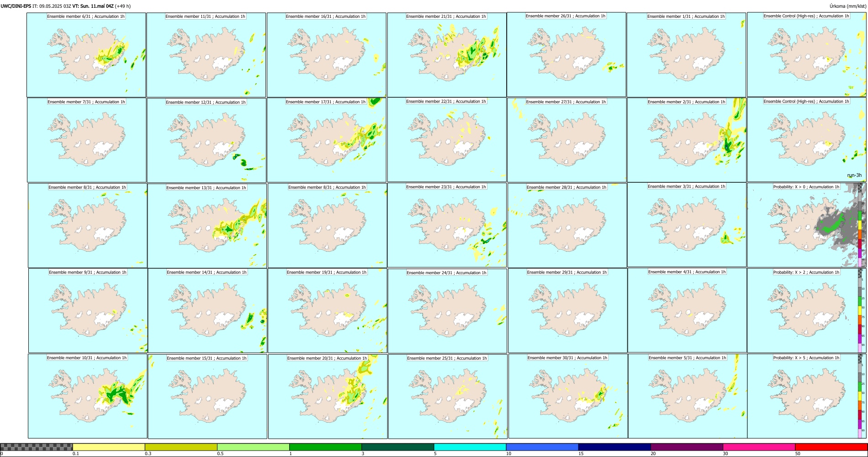Pick the pink 30 legend swatch
The image size is (868, 457).
tap(759, 447)
